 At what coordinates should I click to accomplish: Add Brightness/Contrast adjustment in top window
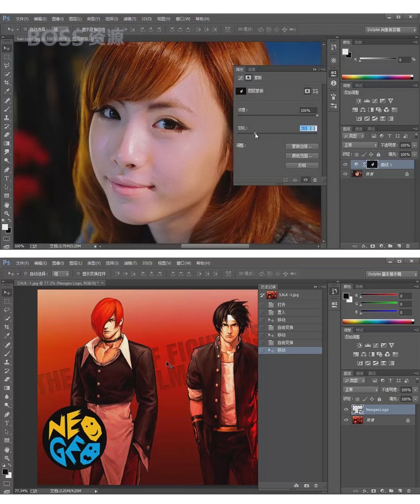tap(358, 101)
